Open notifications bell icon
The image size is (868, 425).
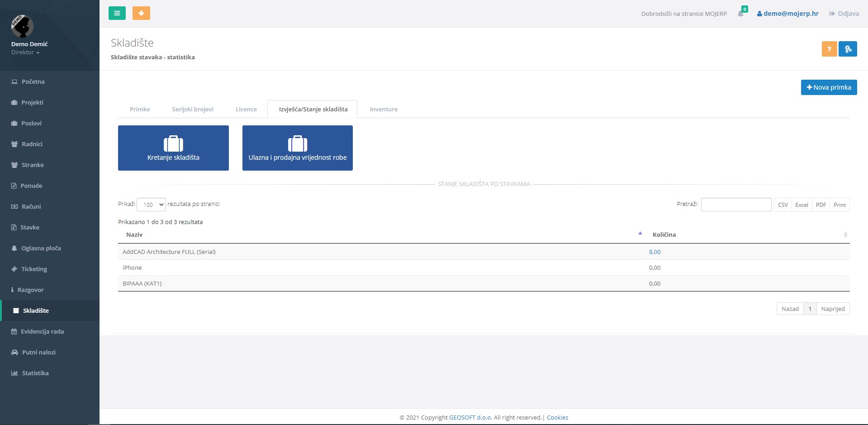tap(740, 14)
